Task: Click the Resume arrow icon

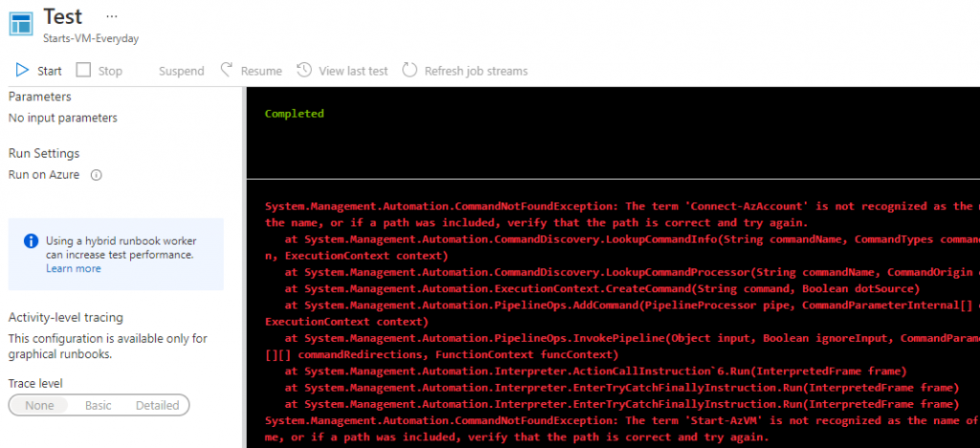Action: coord(228,70)
